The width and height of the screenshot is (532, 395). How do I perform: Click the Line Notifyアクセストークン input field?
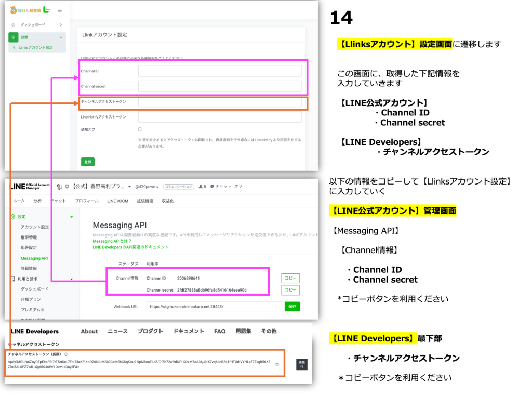(x=220, y=117)
